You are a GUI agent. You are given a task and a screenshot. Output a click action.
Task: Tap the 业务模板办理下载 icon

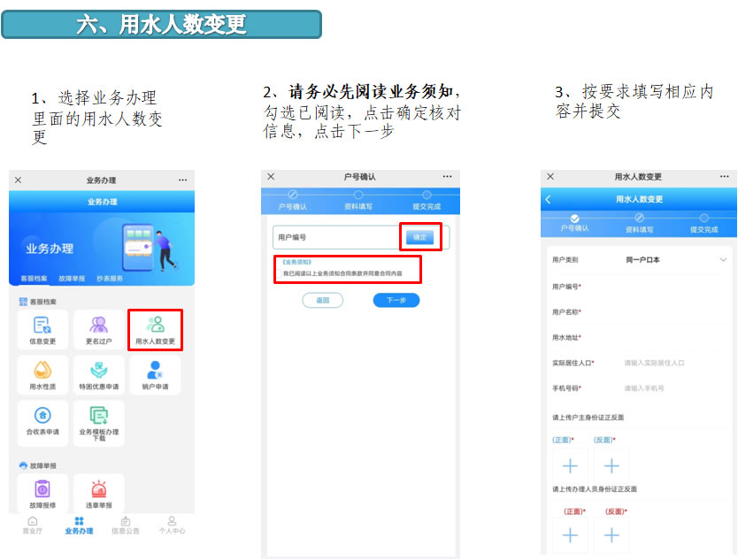[x=98, y=421]
